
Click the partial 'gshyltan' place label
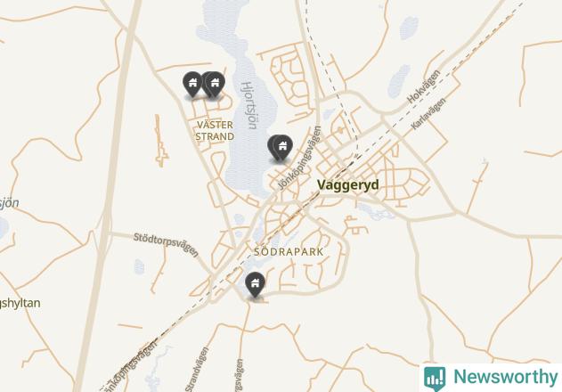click(20, 304)
